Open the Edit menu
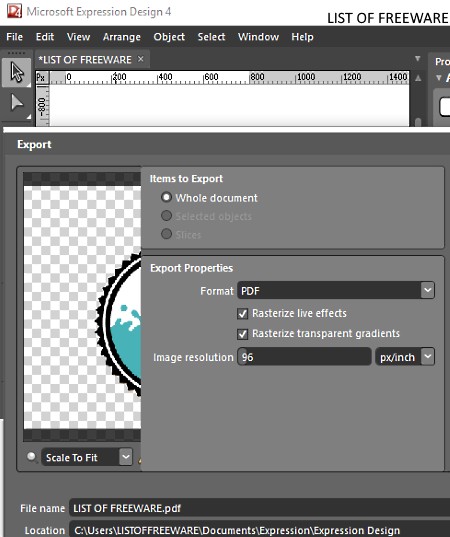The height and width of the screenshot is (537, 450). (45, 37)
